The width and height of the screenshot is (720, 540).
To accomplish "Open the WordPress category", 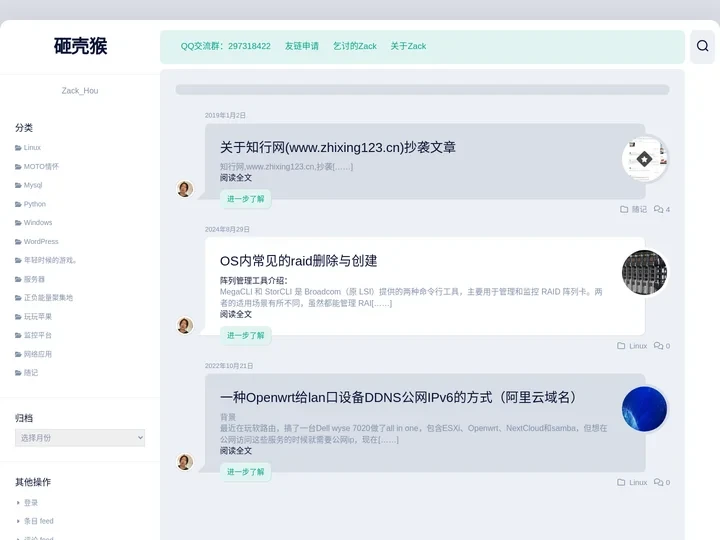I will coord(41,241).
